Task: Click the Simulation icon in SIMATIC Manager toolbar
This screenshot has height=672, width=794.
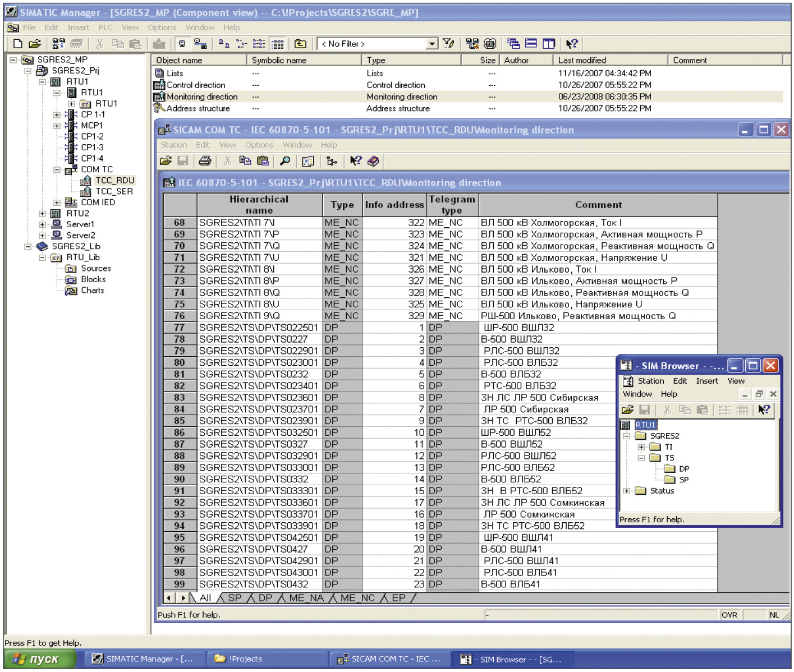Action: (x=490, y=44)
